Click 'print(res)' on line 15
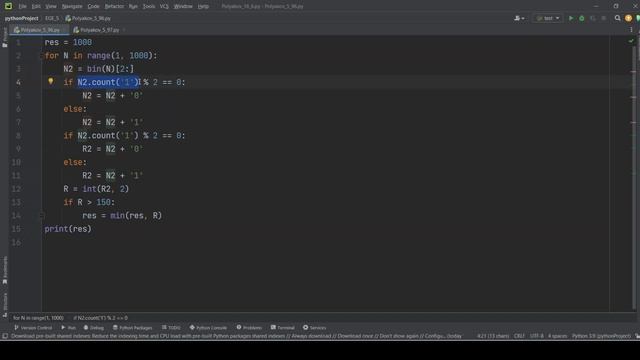The image size is (640, 360). click(68, 229)
